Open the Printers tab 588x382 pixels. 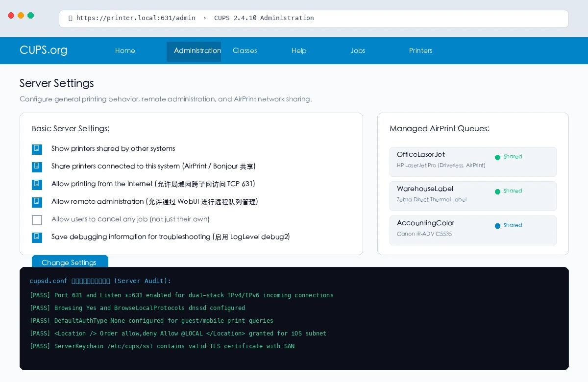421,51
